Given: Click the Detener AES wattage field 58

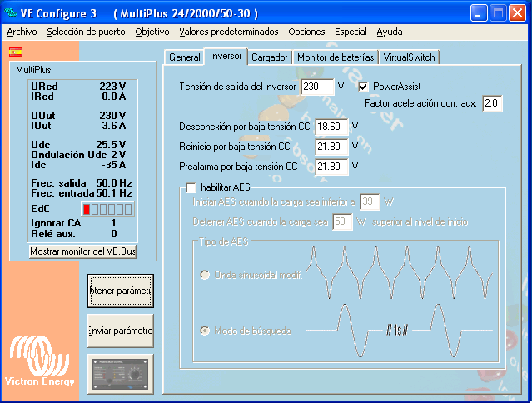Looking at the screenshot, I should 342,221.
